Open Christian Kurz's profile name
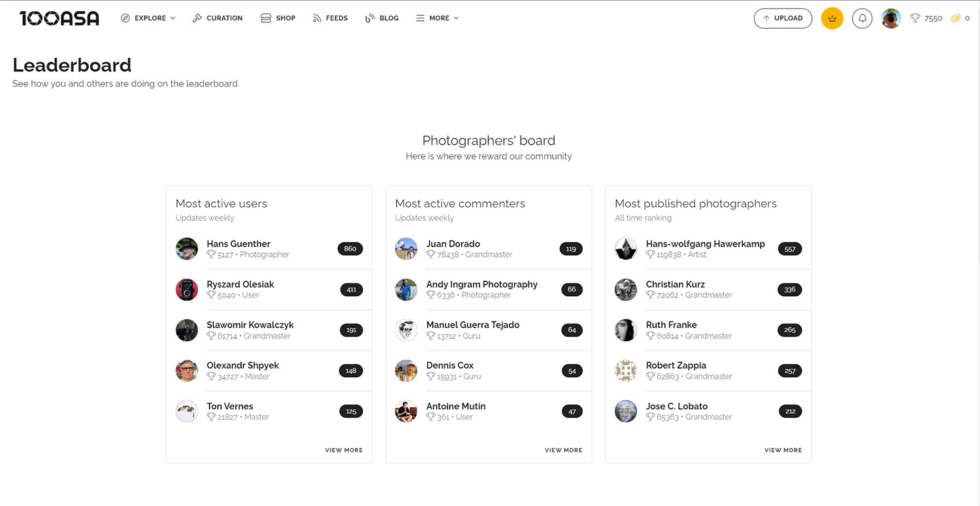980x506 pixels. tap(676, 284)
